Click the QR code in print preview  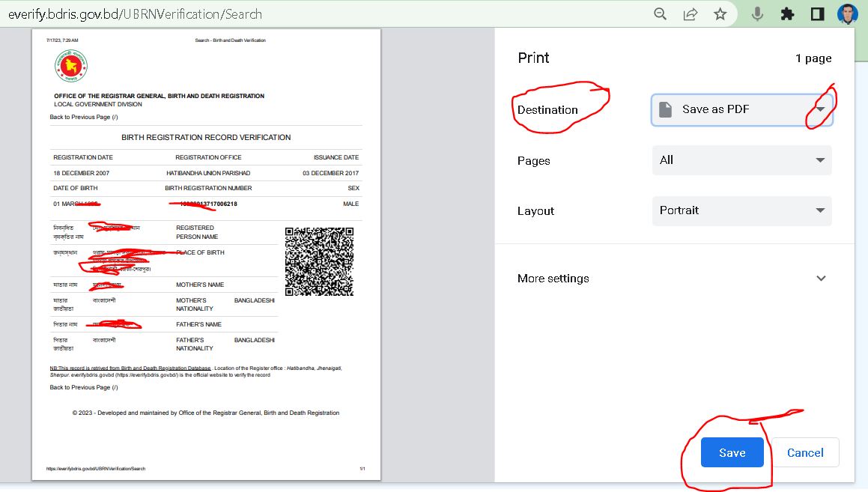(319, 261)
